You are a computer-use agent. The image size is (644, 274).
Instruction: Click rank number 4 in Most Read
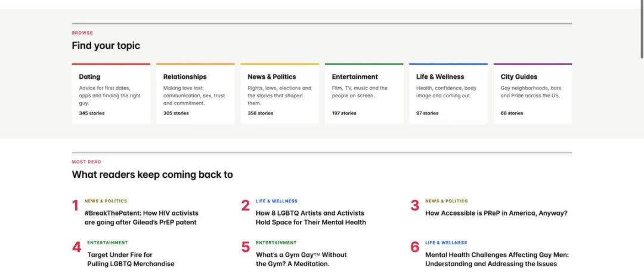pos(77,247)
